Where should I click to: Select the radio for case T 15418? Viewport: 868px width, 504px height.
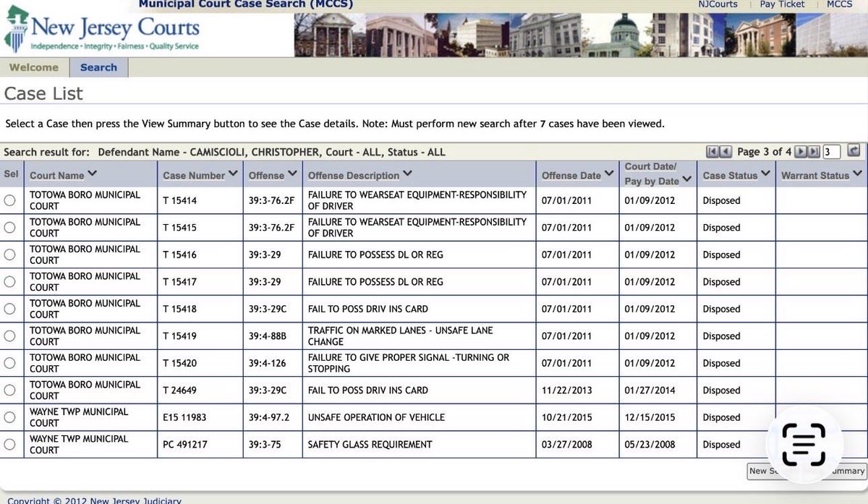pyautogui.click(x=9, y=309)
